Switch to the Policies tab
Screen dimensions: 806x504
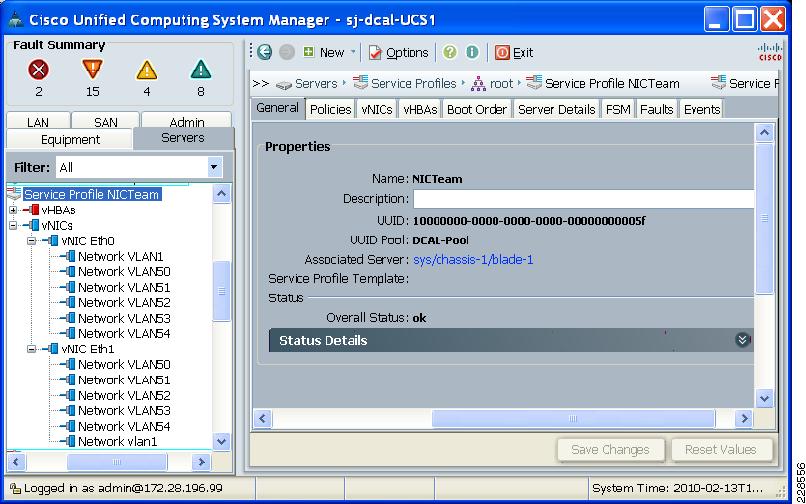tap(331, 110)
